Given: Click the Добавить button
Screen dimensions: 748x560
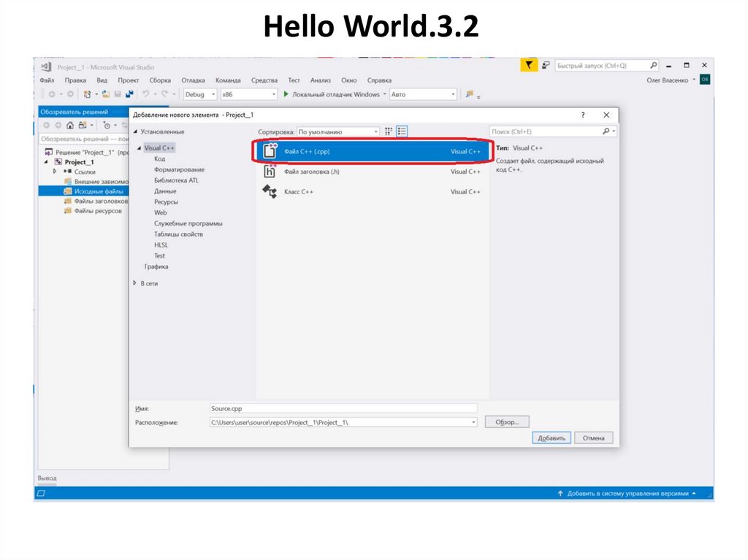Looking at the screenshot, I should [x=552, y=438].
